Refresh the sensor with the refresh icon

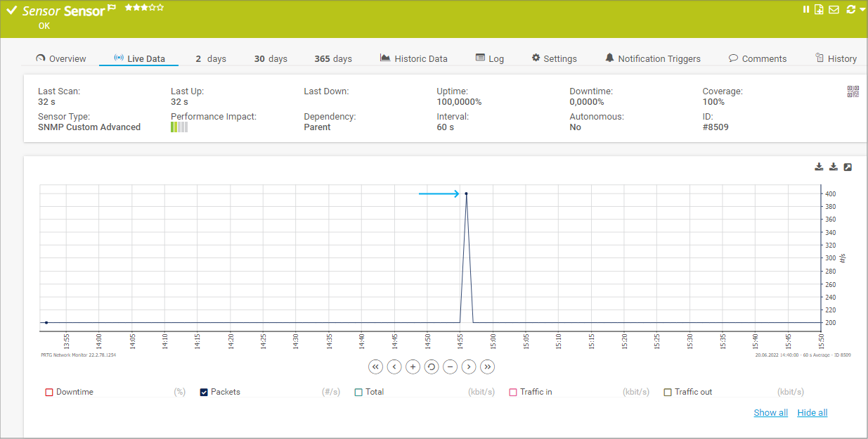point(850,9)
